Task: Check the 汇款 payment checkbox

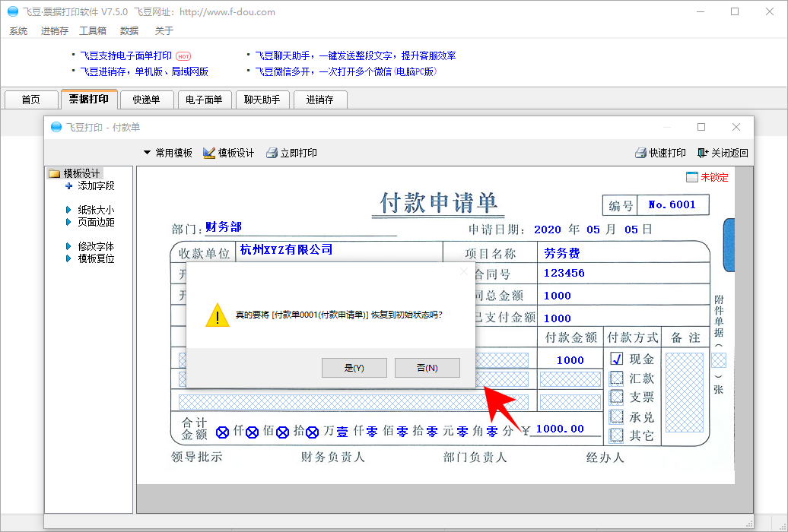Action: [617, 378]
